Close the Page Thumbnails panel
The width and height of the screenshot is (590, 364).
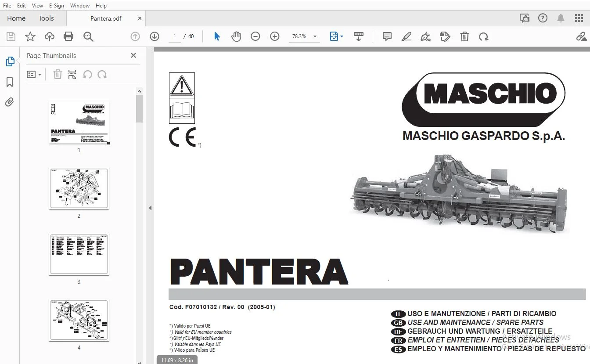(x=133, y=55)
